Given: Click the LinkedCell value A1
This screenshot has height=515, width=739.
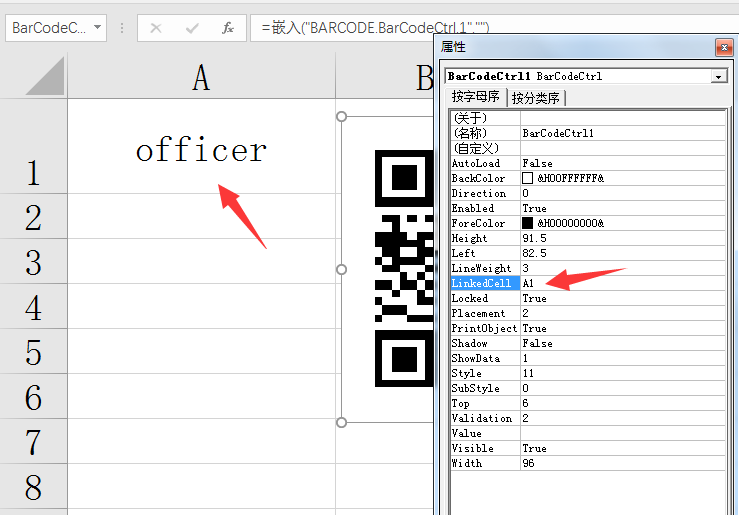Looking at the screenshot, I should pos(528,283).
